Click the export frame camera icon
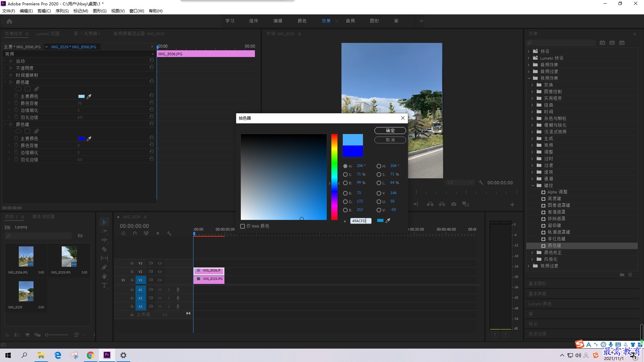Viewport: 644px width, 362px height. point(454,204)
